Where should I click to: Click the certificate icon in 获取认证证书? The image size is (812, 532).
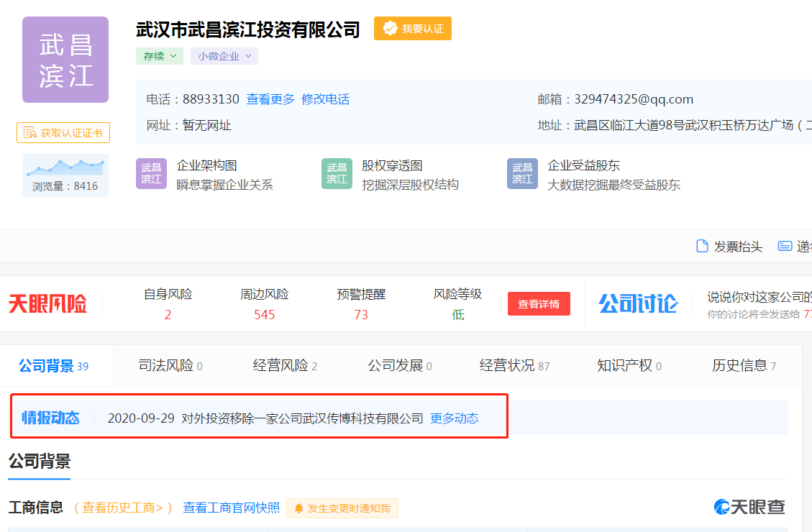click(x=30, y=132)
